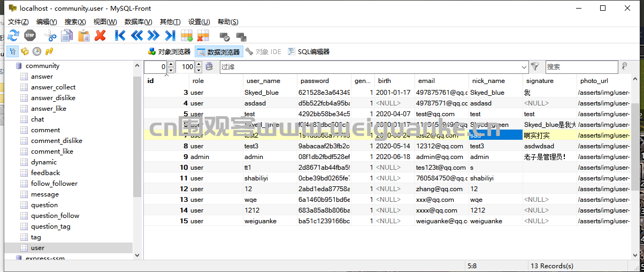Open the follow_follower table
The width and height of the screenshot is (644, 272).
54,184
